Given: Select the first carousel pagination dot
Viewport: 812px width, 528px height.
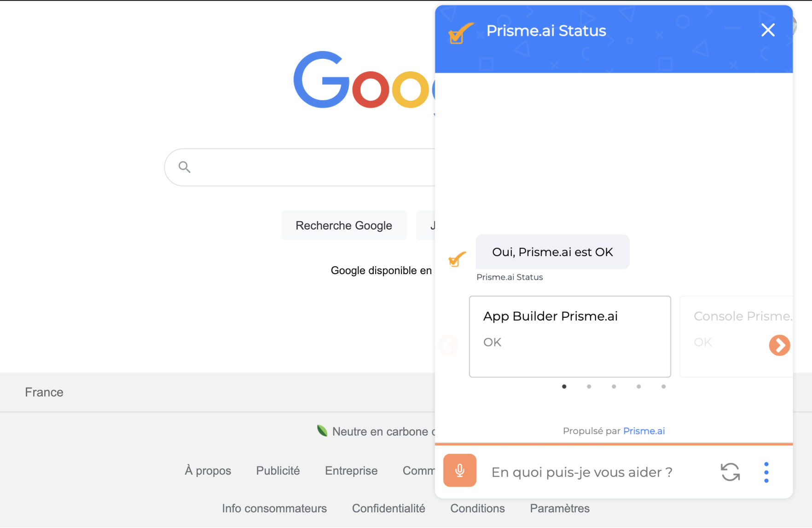Looking at the screenshot, I should coord(564,386).
